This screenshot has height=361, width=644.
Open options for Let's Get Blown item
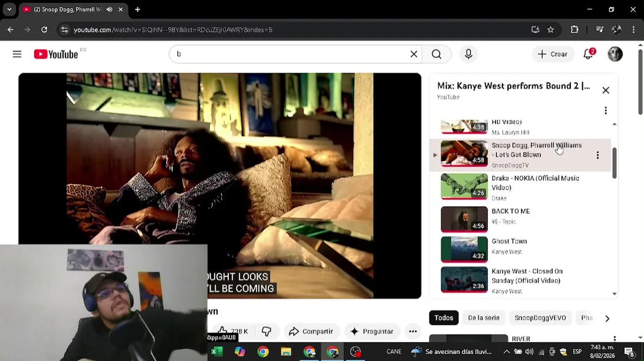[x=597, y=155]
